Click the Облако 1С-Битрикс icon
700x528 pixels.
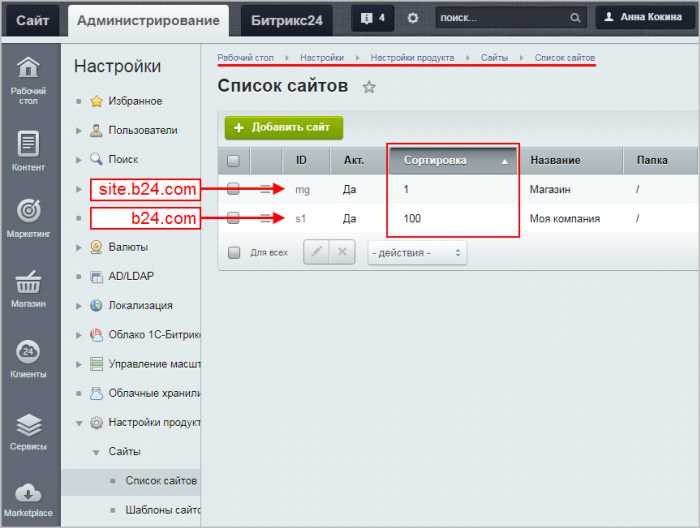tap(96, 334)
